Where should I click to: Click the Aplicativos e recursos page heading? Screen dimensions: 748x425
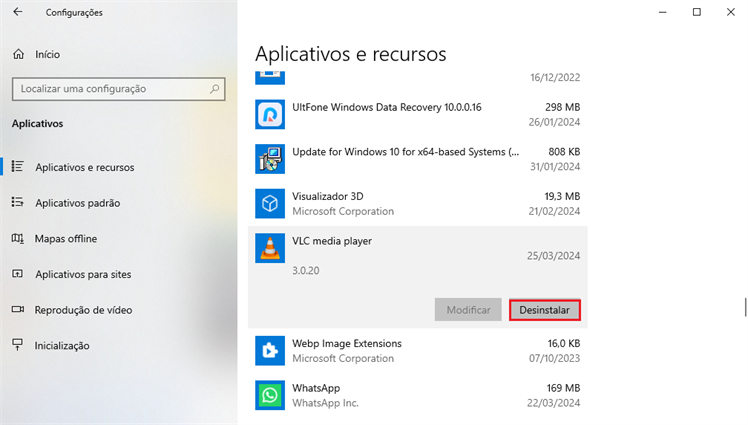[x=351, y=54]
